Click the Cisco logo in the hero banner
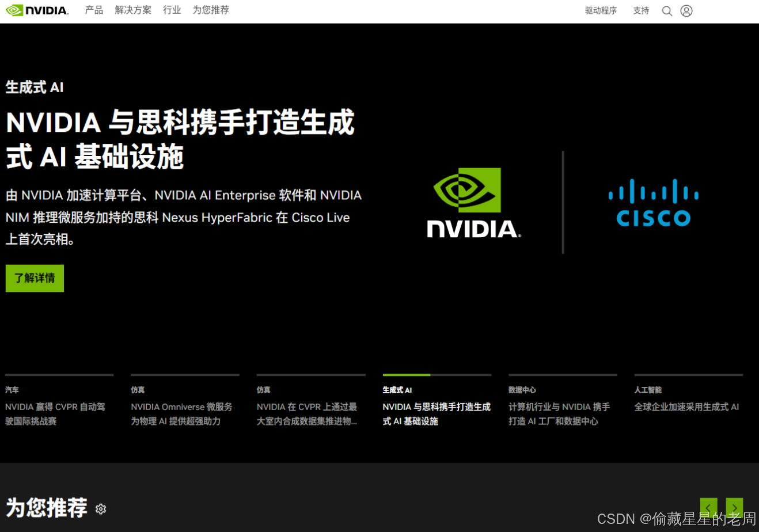 653,204
